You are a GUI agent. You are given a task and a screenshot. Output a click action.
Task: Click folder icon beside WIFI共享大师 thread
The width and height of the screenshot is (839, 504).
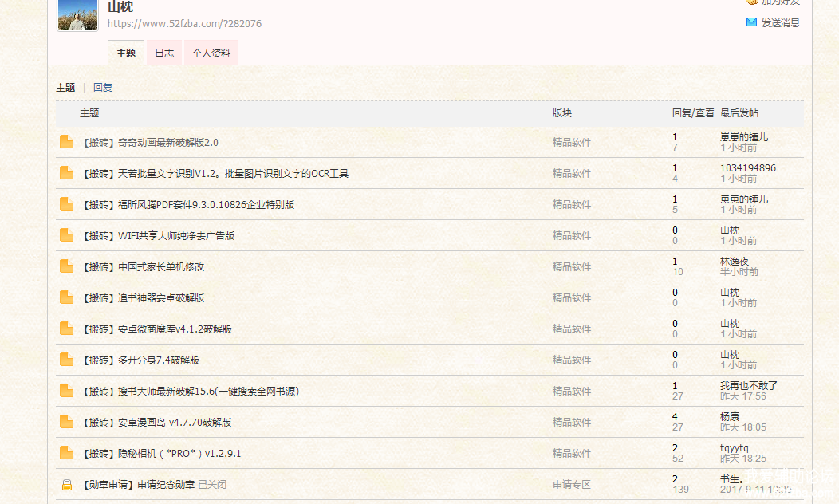66,235
